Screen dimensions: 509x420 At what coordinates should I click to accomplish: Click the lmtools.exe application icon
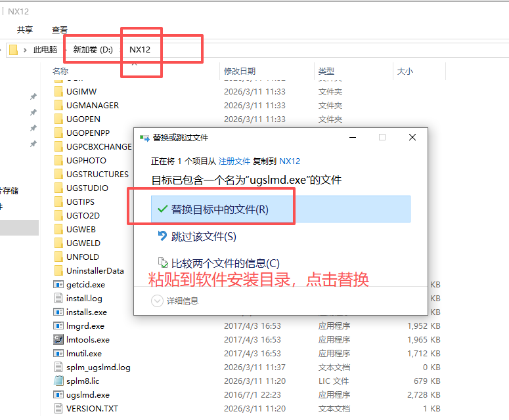pyautogui.click(x=58, y=339)
